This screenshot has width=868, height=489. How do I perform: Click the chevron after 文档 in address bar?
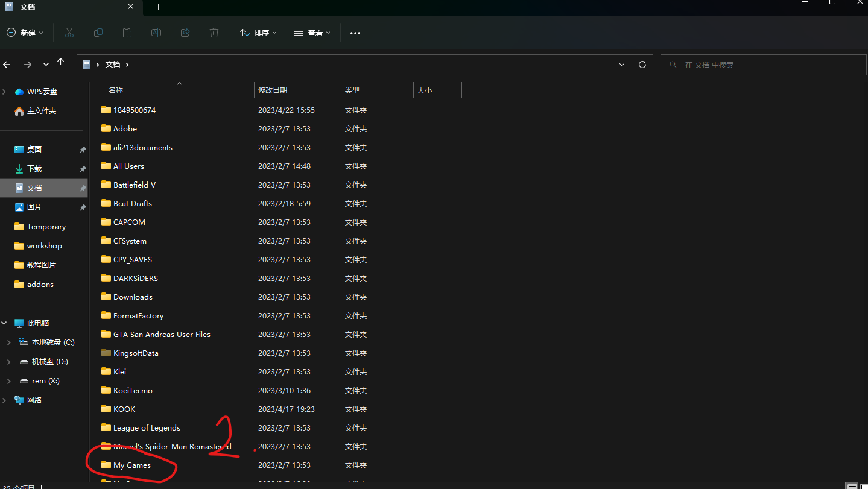tap(127, 65)
